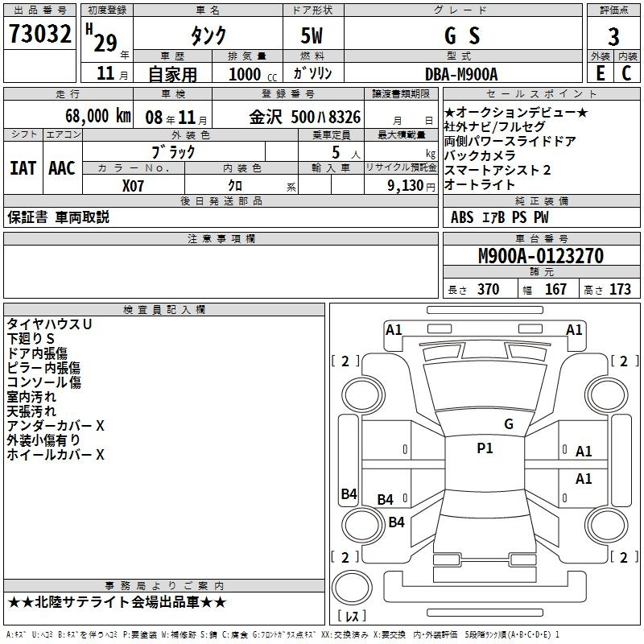The height and width of the screenshot is (644, 644).
Task: Click the exterior grade letter E
Action: tap(599, 72)
